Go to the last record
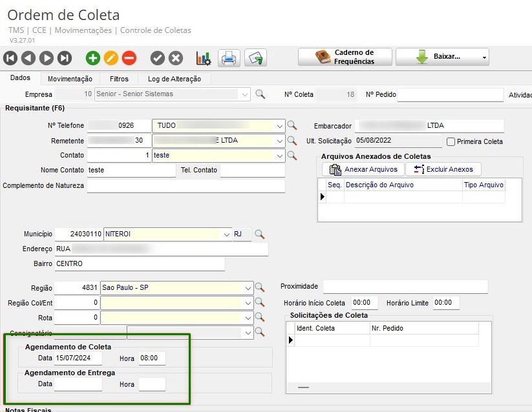The height and width of the screenshot is (412, 532). 64,58
